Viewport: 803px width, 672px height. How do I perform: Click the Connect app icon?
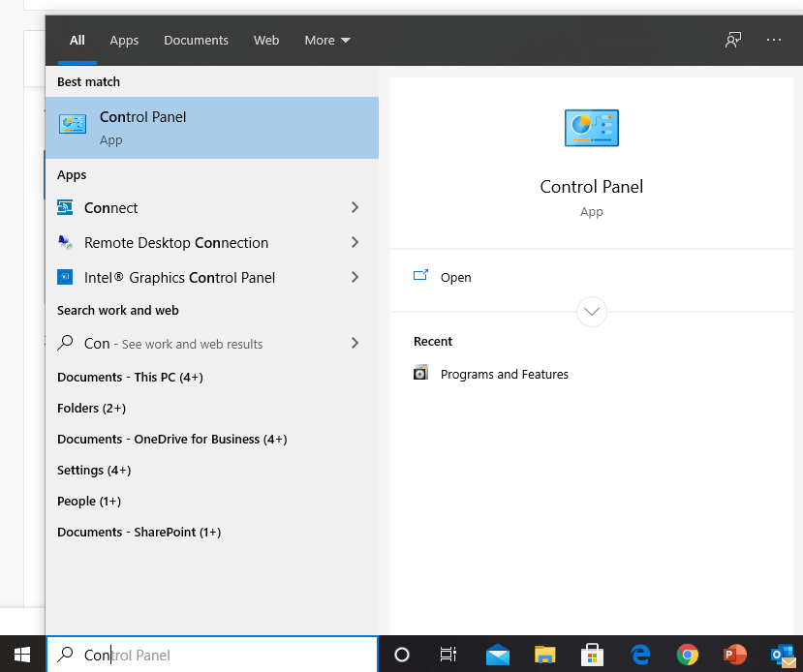[65, 207]
